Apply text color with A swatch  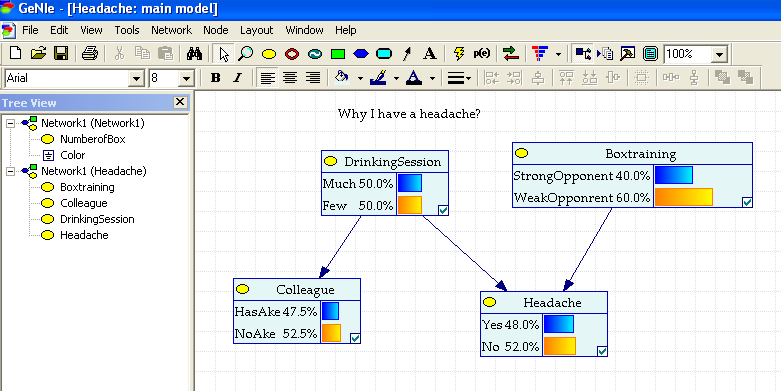point(415,78)
